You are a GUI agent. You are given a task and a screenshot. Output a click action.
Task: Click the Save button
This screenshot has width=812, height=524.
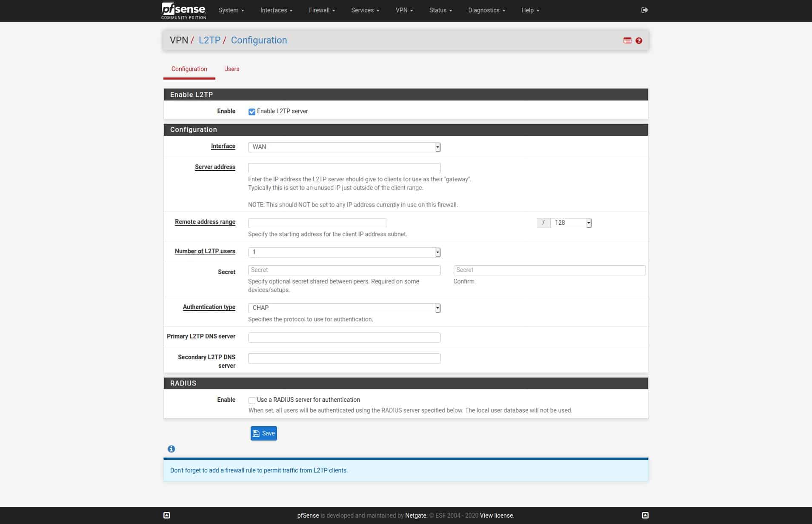point(264,433)
